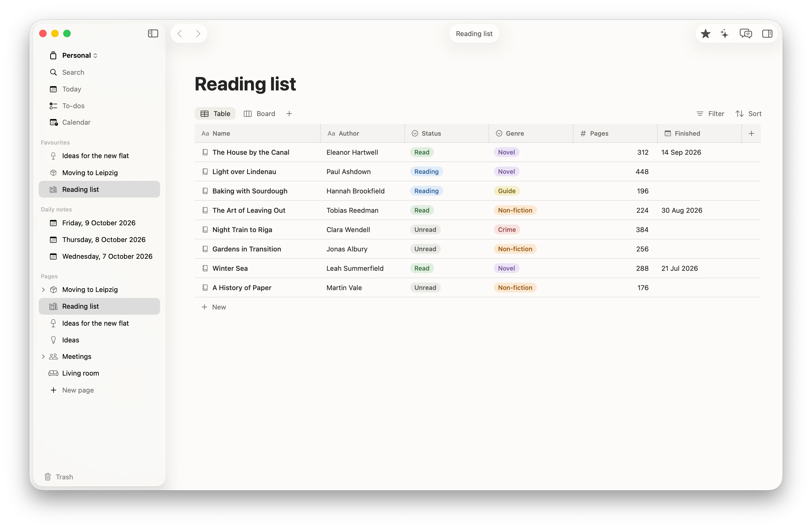
Task: Click author cell Tobias Reedman
Action: 362,210
